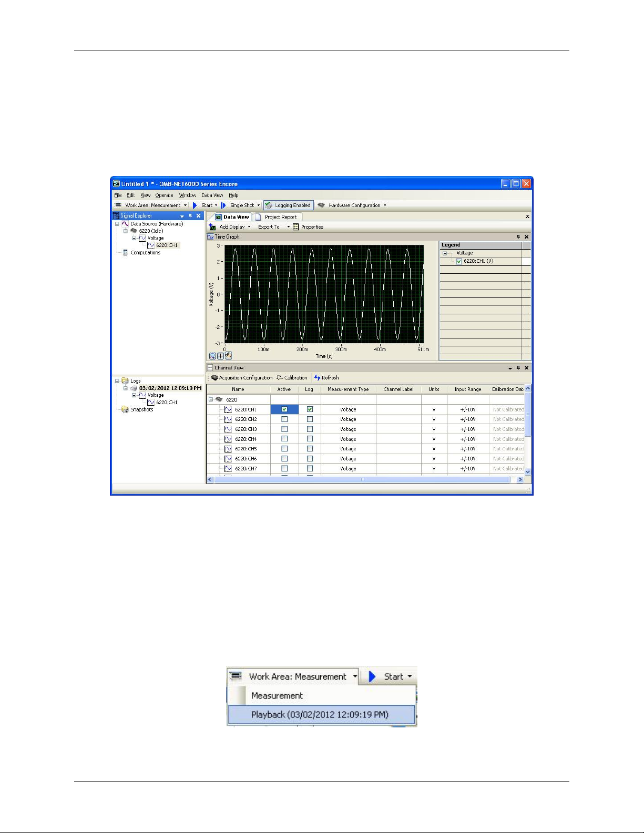Click the Acquisition Configuration button label
This screenshot has height=833, width=644.
[246, 377]
